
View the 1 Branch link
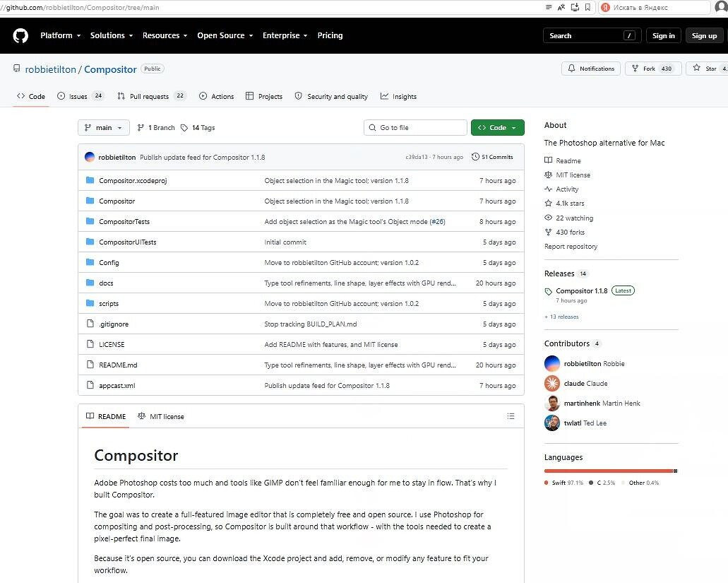156,128
